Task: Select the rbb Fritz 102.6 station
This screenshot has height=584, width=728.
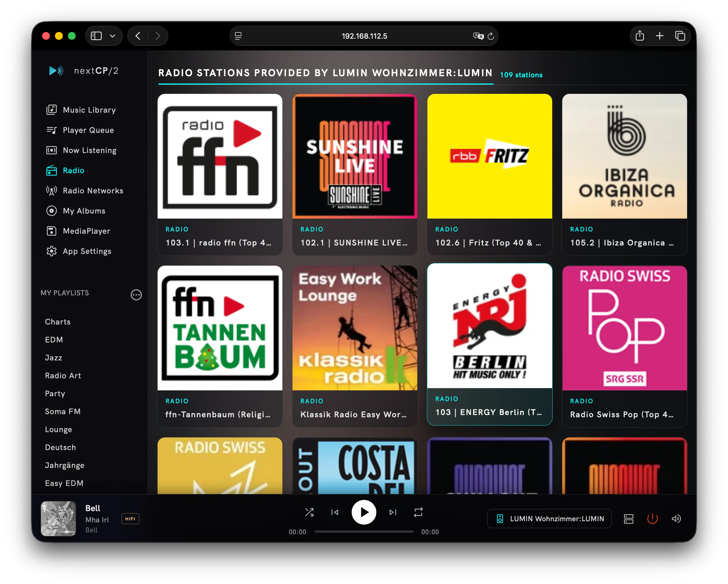Action: pos(490,174)
